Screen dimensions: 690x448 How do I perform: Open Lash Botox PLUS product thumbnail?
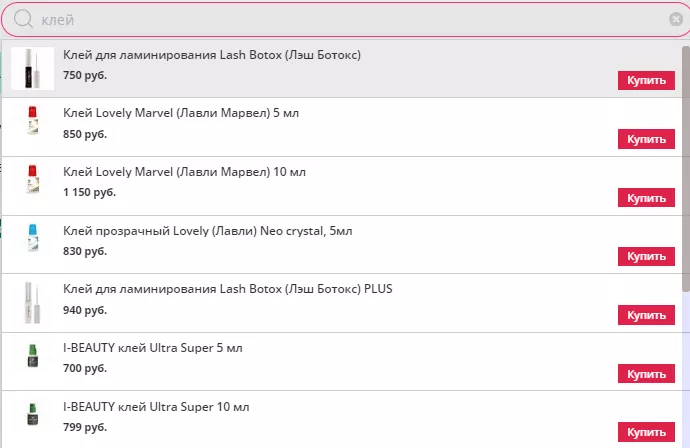(x=32, y=302)
